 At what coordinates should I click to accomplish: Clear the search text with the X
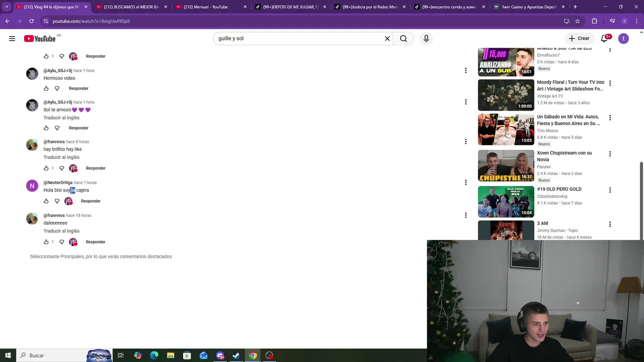[387, 39]
